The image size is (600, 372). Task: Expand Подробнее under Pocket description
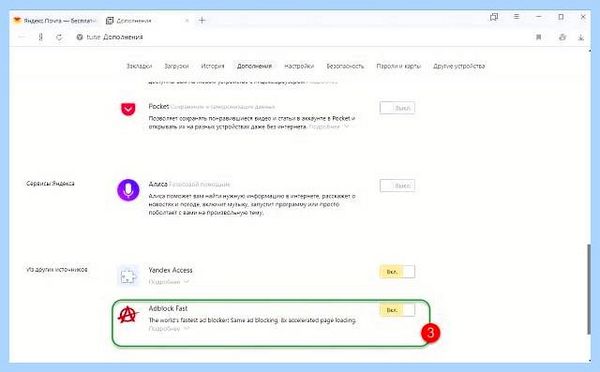329,127
